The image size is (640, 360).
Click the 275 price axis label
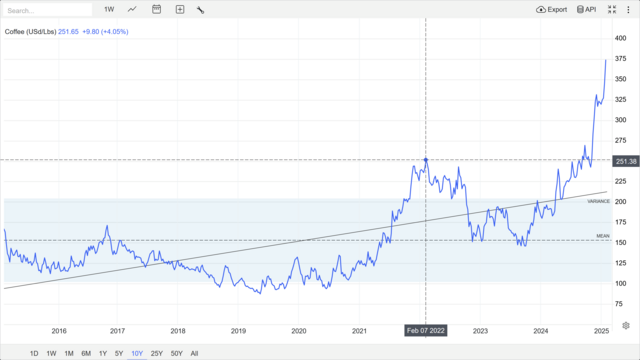620,140
